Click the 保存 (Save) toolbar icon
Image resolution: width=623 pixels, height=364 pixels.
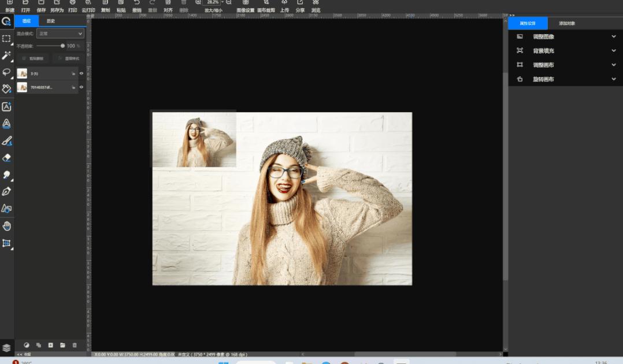click(x=41, y=6)
